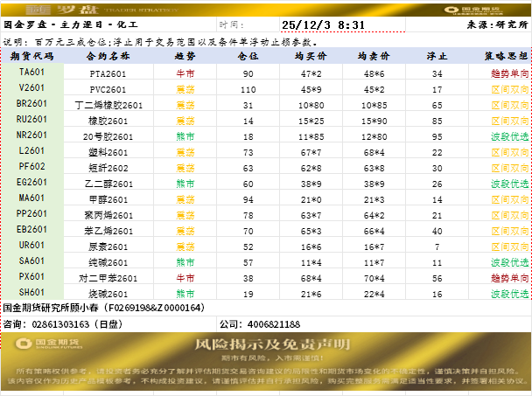Click 牛市 trend in the PTA2601 row
Screen dimensions: 532x396
185,73
